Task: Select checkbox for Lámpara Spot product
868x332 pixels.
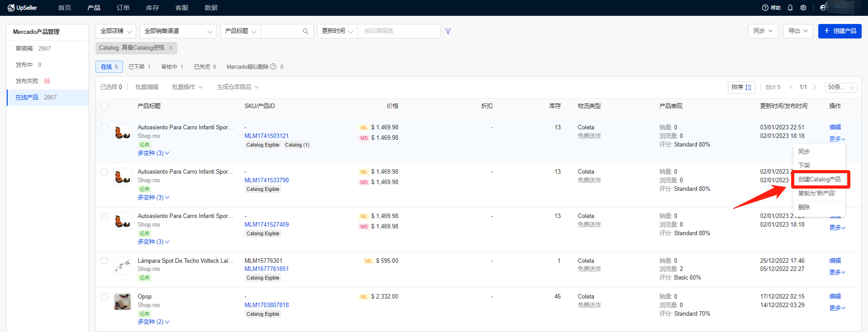Action: pyautogui.click(x=104, y=261)
